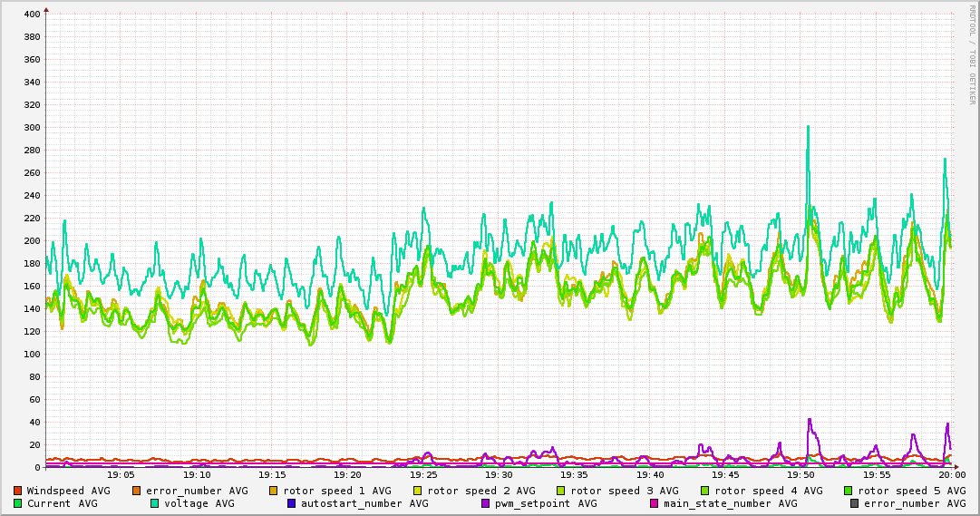Click the 19:15 time label
This screenshot has height=516, width=980.
tap(272, 475)
